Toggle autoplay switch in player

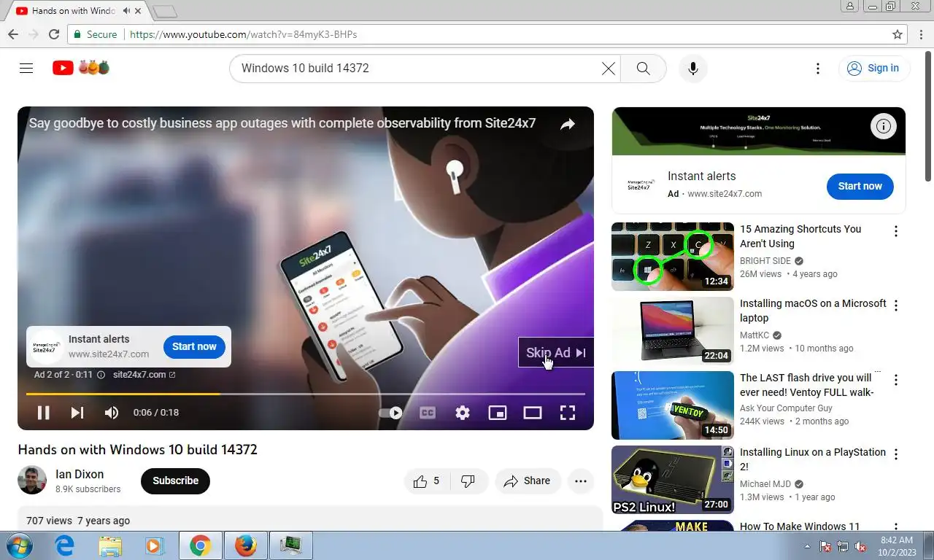[x=391, y=413]
